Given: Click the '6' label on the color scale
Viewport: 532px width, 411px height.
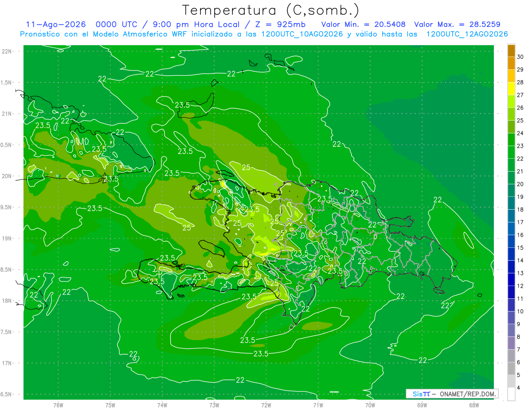Looking at the screenshot, I should (519, 362).
